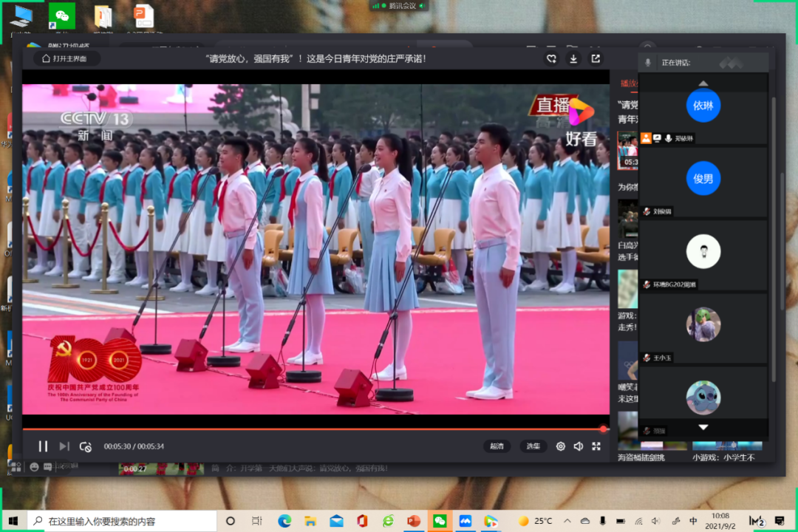Viewport: 798px width, 532px height.
Task: Mute the video player volume
Action: [x=579, y=446]
